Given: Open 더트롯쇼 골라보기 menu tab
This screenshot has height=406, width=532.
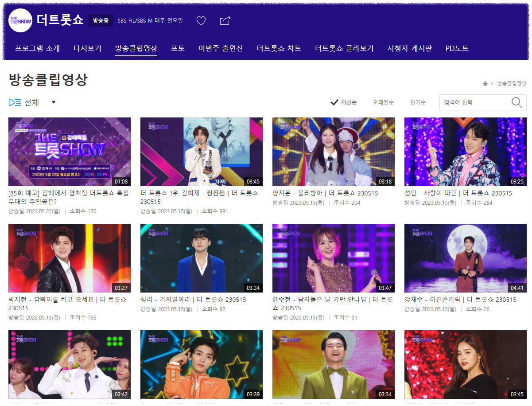Looking at the screenshot, I should [x=344, y=48].
